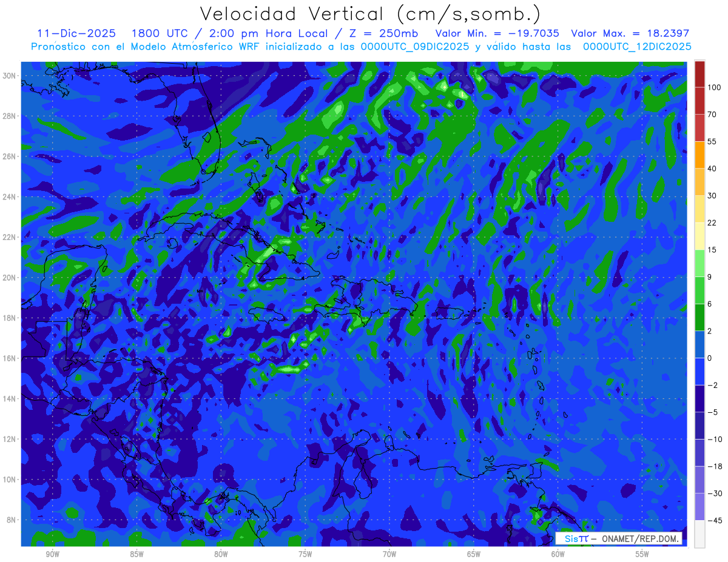
Task: Click the 75W longitude axis label
Action: [x=305, y=554]
